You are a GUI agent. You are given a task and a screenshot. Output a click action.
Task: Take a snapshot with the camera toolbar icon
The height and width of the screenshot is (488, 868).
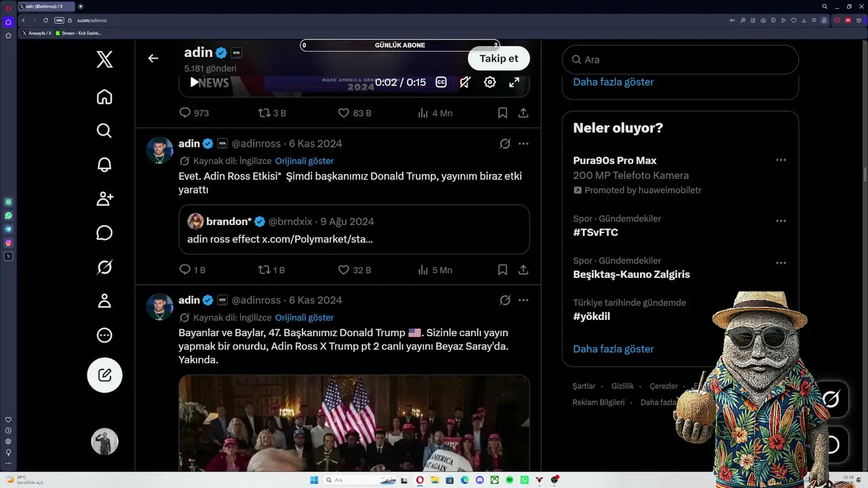[764, 20]
